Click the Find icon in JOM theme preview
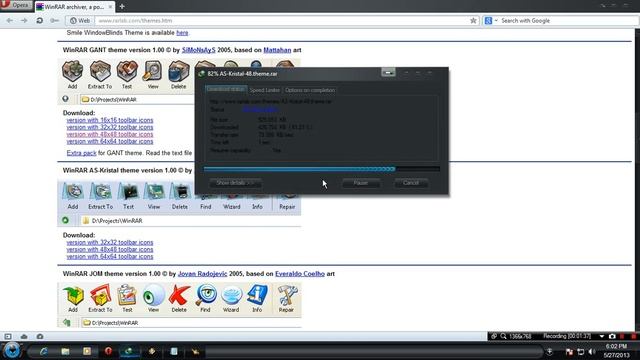This screenshot has width=640, height=360. click(205, 296)
